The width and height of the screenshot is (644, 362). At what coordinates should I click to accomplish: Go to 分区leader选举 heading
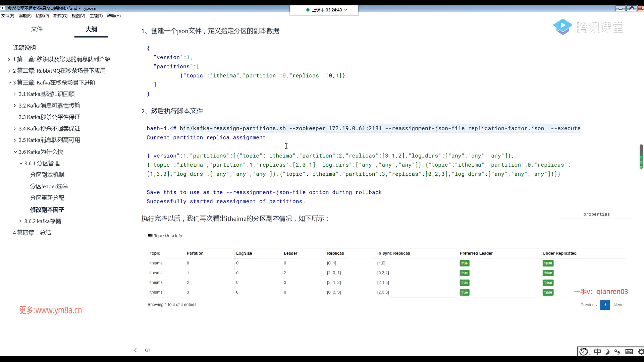click(x=49, y=186)
